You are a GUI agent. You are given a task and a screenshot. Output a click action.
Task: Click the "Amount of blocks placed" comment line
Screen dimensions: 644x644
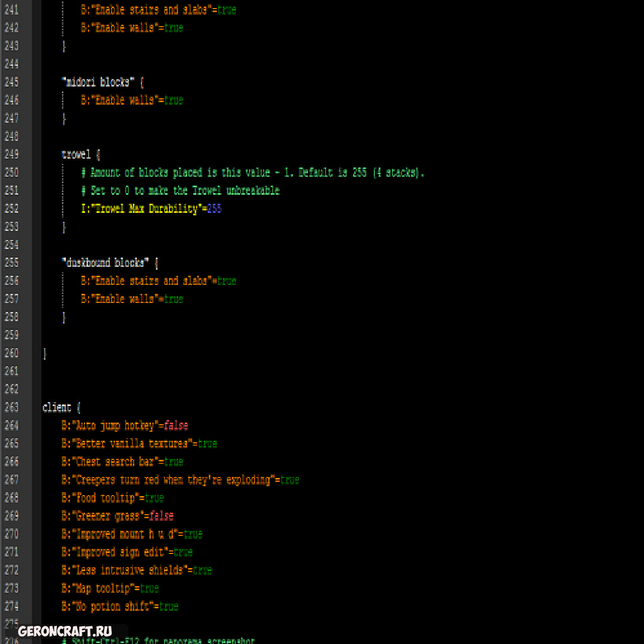pos(253,173)
